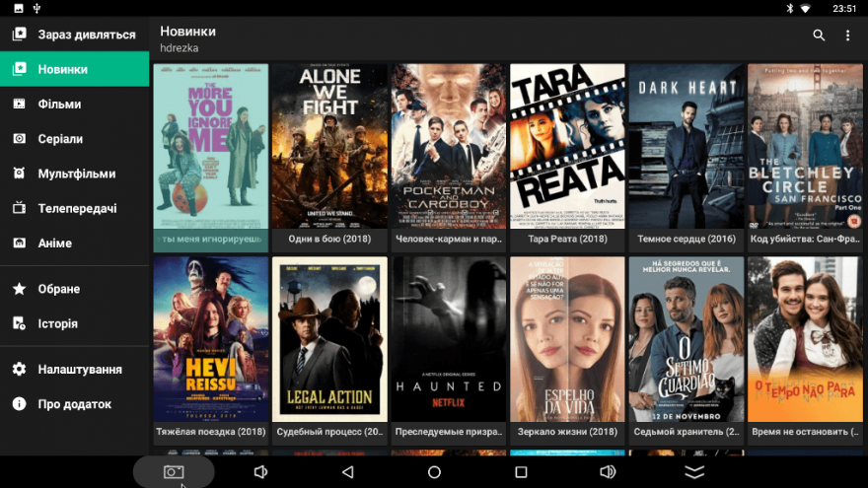Open Аніме category
This screenshot has width=868, height=488.
tap(75, 243)
